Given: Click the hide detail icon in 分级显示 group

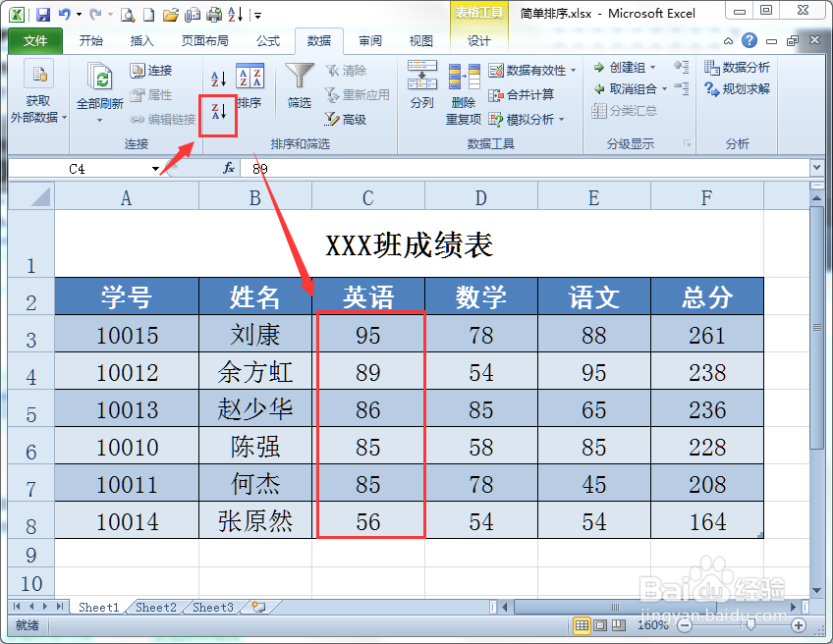Looking at the screenshot, I should point(681,88).
